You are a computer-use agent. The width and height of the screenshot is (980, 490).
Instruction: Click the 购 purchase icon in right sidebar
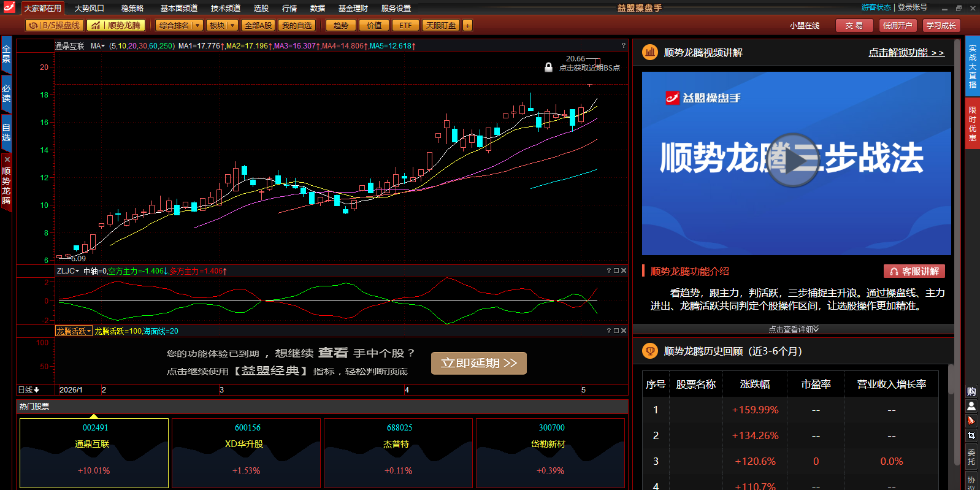(x=971, y=391)
